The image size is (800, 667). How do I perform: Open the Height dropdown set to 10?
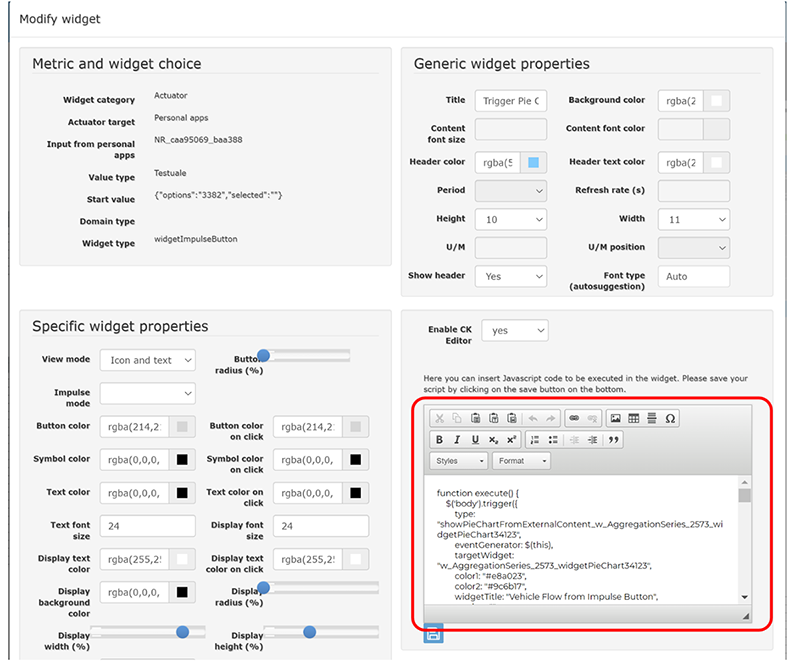pyautogui.click(x=510, y=219)
